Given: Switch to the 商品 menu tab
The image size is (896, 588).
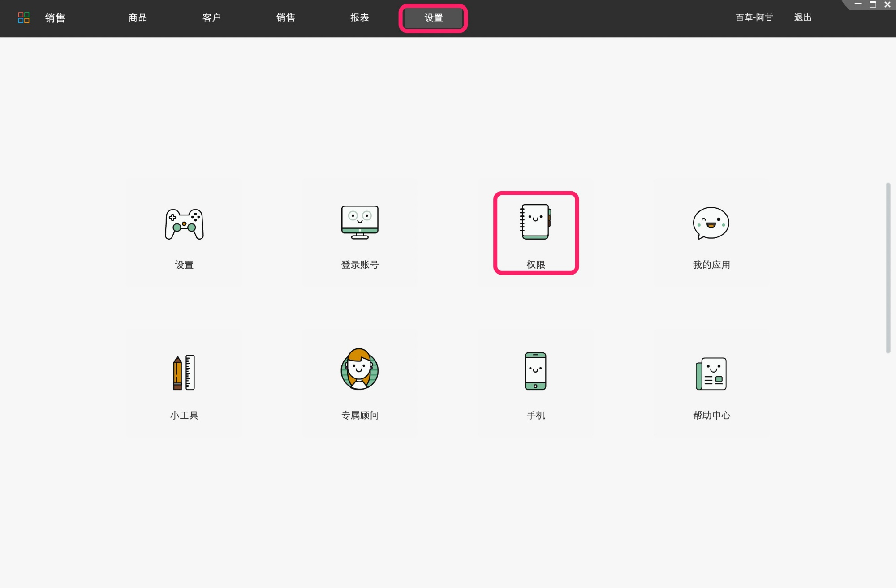Looking at the screenshot, I should (138, 18).
